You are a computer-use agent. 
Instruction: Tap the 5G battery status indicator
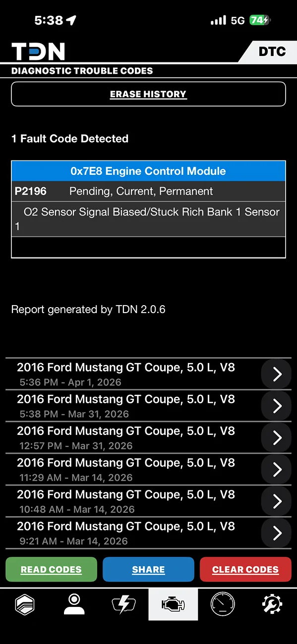click(260, 20)
